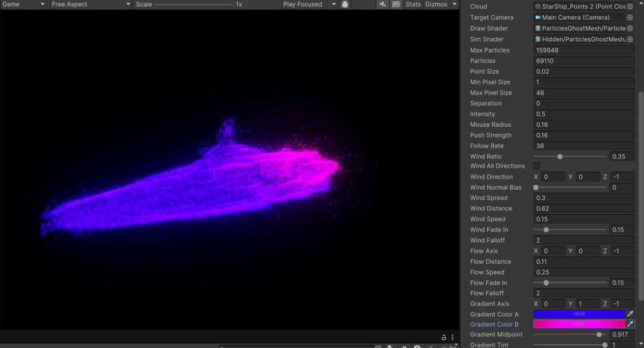Screen dimensions: 644x348
Task: Click the Wind Direction X field
Action: 553,177
